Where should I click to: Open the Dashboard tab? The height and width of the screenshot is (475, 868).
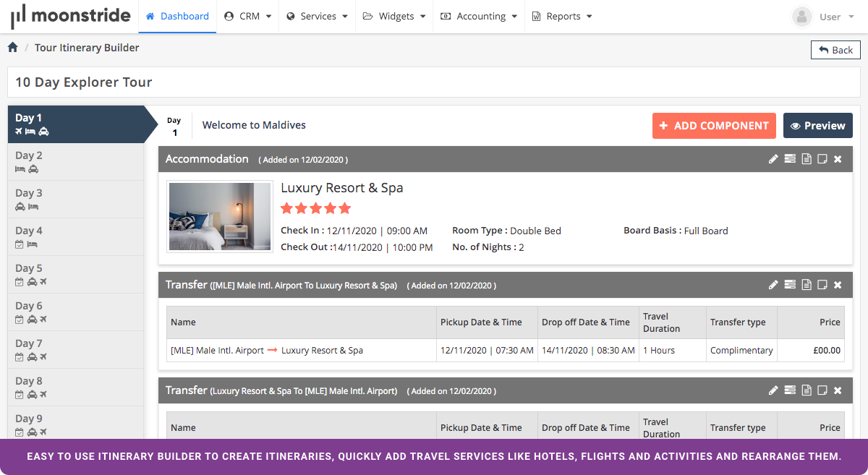click(177, 16)
